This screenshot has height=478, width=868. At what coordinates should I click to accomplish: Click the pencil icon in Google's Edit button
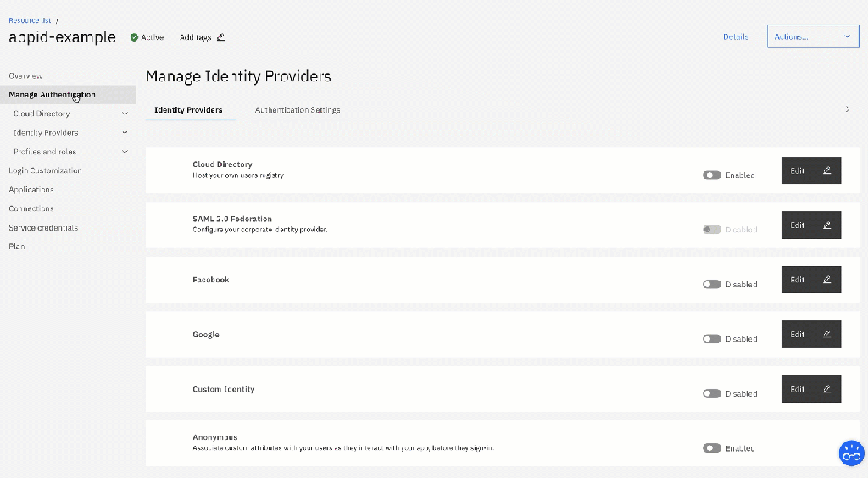[826, 335]
